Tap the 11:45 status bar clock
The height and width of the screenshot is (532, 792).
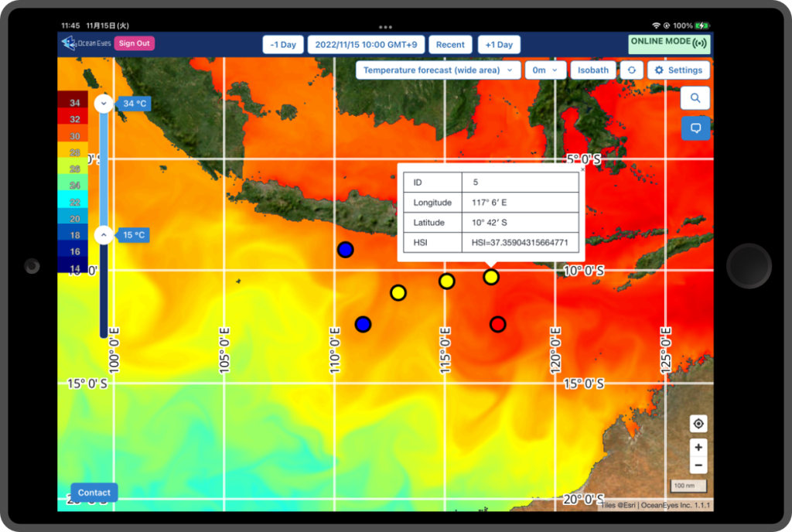tap(70, 26)
